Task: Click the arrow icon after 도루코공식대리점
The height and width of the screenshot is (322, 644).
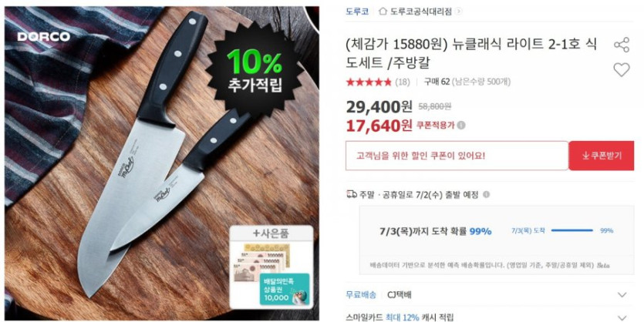Action: click(459, 12)
